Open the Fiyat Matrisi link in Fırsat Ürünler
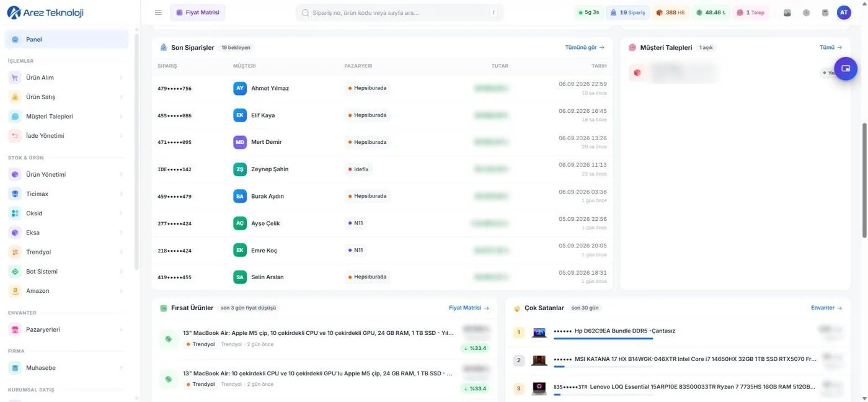Image resolution: width=868 pixels, height=402 pixels. (469, 308)
